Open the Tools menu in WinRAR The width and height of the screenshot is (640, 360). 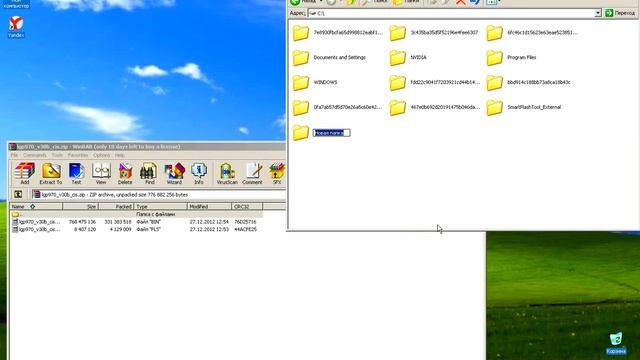tap(57, 156)
